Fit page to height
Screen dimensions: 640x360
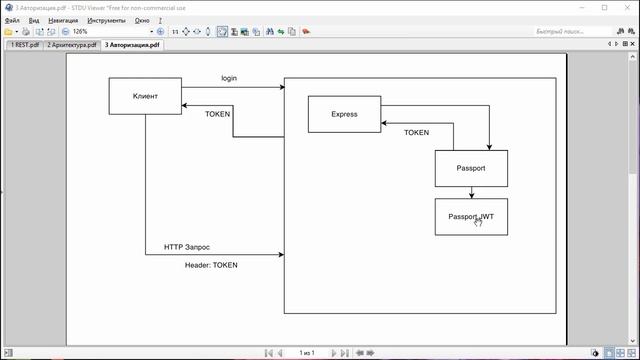tap(208, 31)
